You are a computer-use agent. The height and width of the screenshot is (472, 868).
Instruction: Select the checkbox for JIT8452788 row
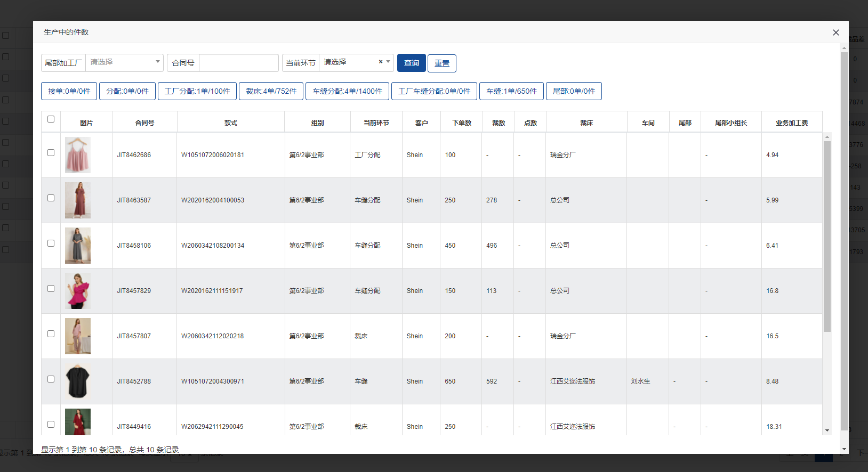[51, 379]
